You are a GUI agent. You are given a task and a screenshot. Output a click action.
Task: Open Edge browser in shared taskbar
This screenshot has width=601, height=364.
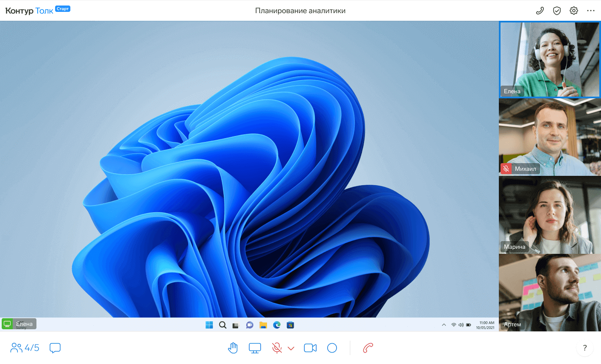pos(277,325)
